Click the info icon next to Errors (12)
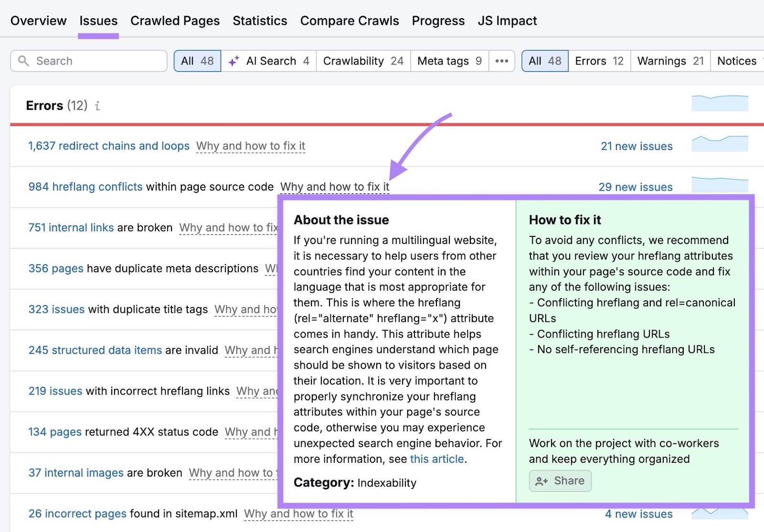 [98, 106]
